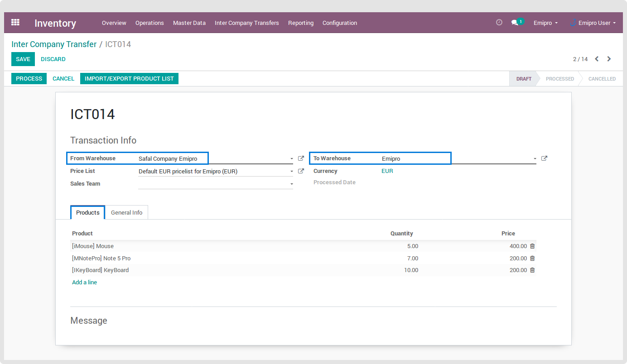This screenshot has width=627, height=364.
Task: Open the Emipro User account menu
Action: [593, 23]
